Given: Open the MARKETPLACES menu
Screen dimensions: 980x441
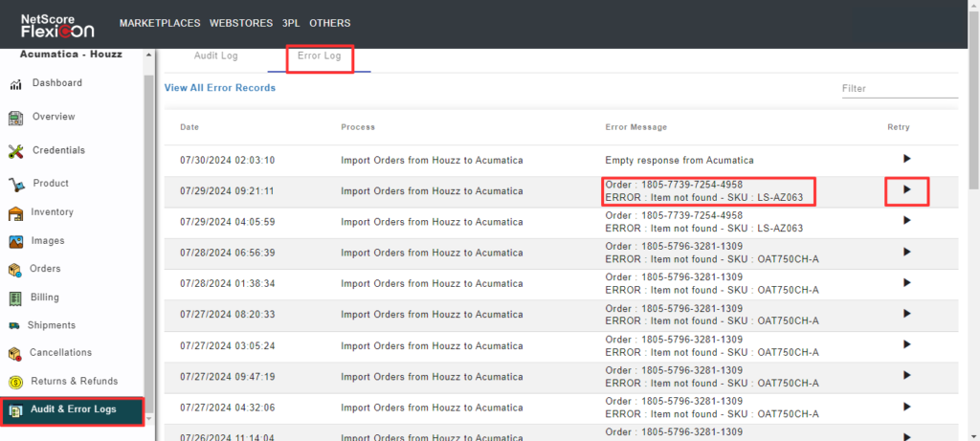Looking at the screenshot, I should tap(158, 23).
